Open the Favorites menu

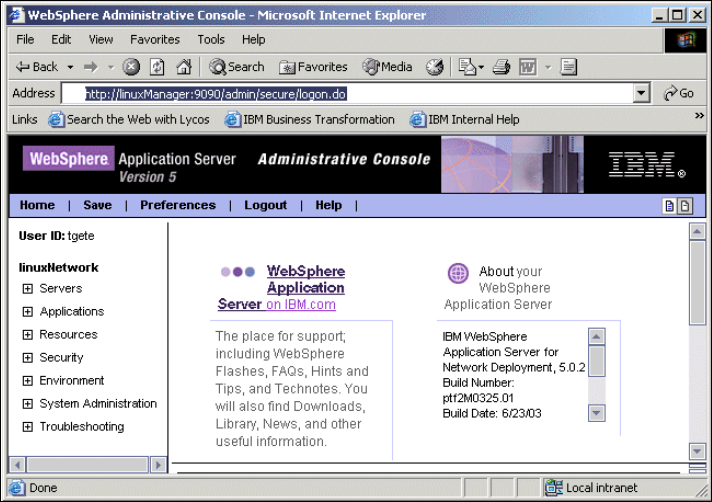tap(155, 39)
